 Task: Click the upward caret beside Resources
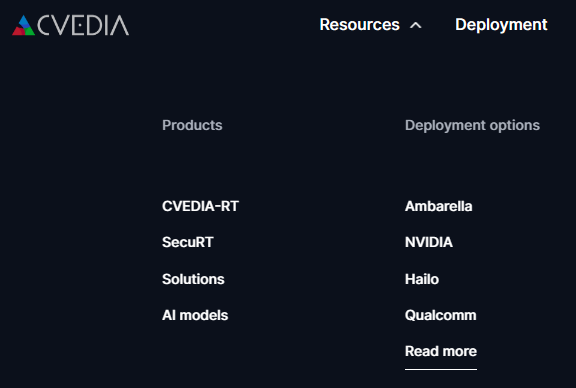(x=415, y=25)
